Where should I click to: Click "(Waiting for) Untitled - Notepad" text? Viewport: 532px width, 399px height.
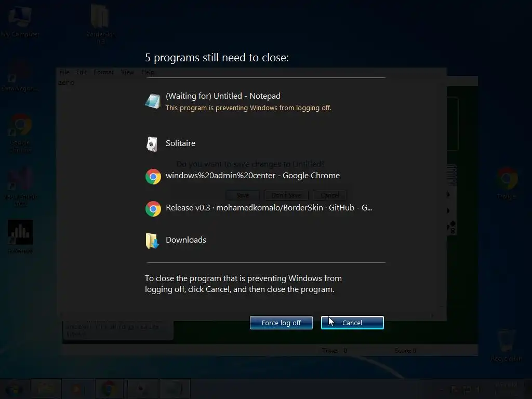[223, 96]
